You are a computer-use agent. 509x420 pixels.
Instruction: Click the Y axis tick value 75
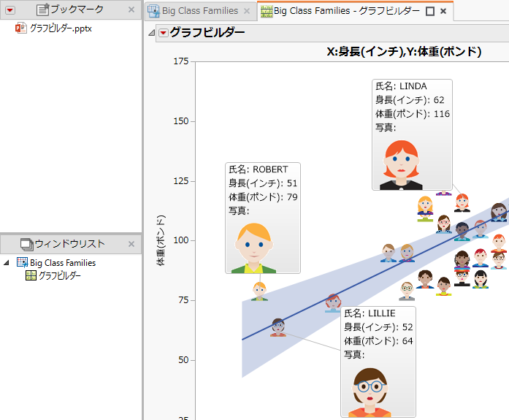point(183,300)
